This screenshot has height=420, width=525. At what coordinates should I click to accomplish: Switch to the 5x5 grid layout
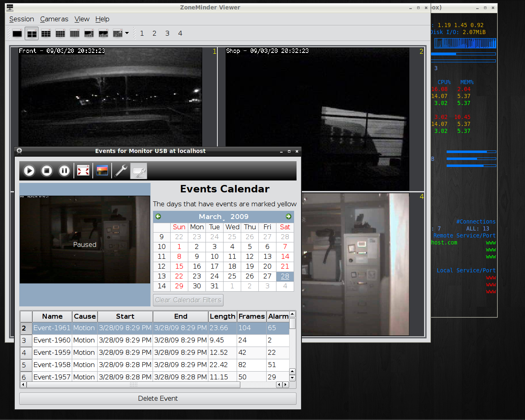point(75,34)
